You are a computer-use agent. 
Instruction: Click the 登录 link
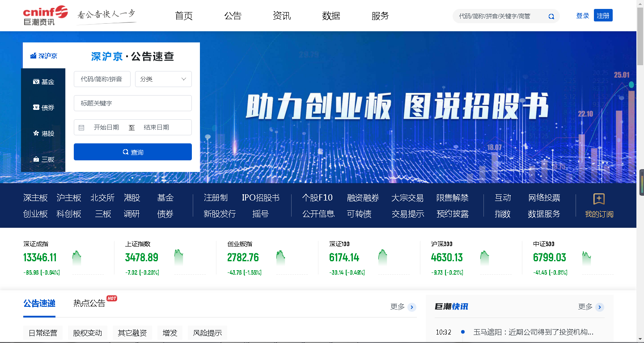[583, 16]
